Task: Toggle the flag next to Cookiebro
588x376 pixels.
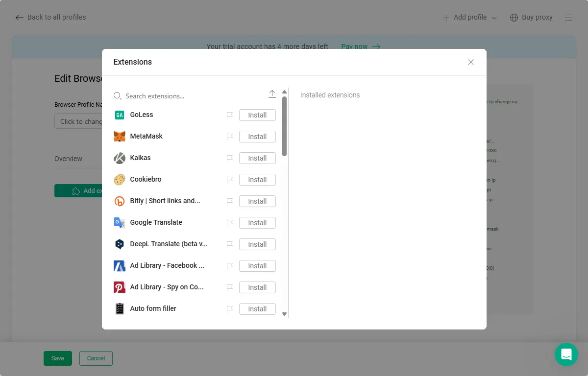Action: click(x=229, y=180)
